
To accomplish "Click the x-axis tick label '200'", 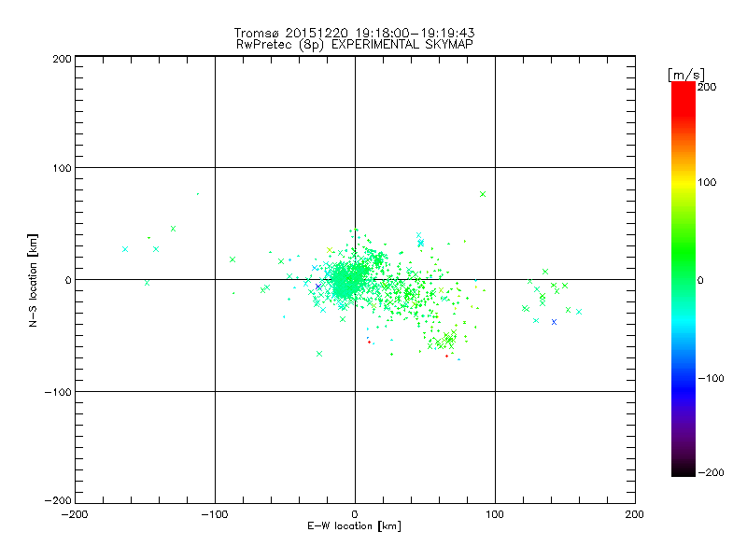I will (x=635, y=514).
